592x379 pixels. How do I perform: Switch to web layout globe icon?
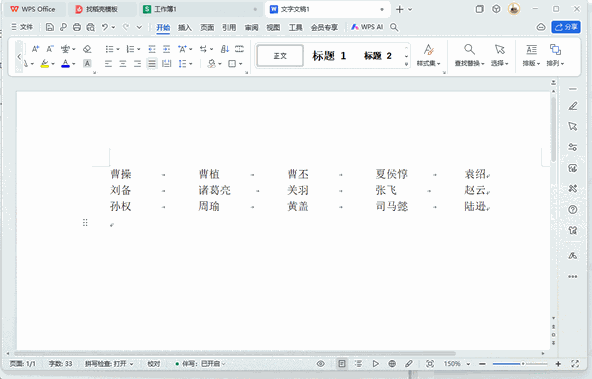point(392,364)
